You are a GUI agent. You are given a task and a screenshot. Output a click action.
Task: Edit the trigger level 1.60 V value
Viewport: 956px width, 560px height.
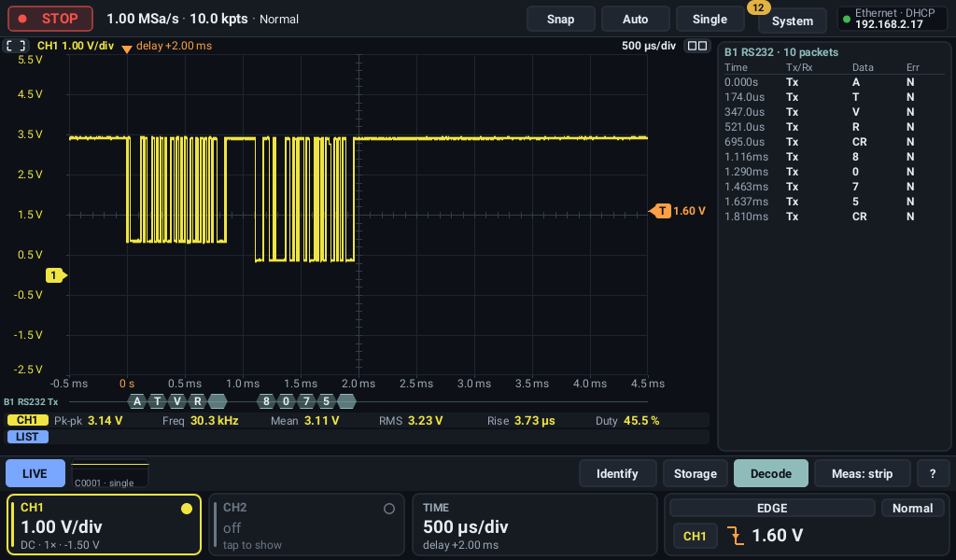tap(778, 536)
